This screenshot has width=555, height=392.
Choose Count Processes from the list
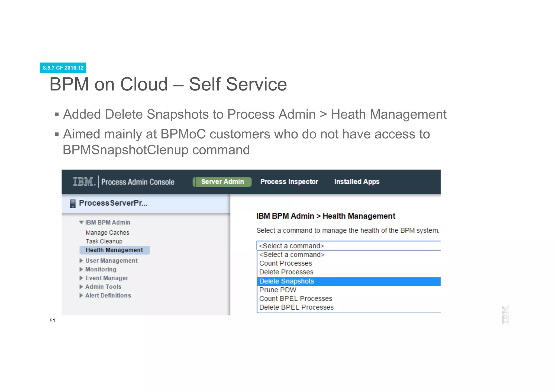(x=349, y=263)
